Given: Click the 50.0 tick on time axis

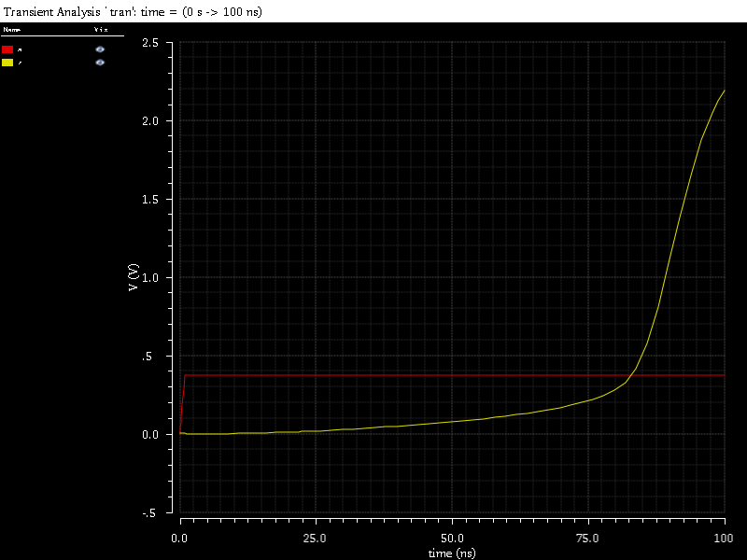Looking at the screenshot, I should coord(452,539).
